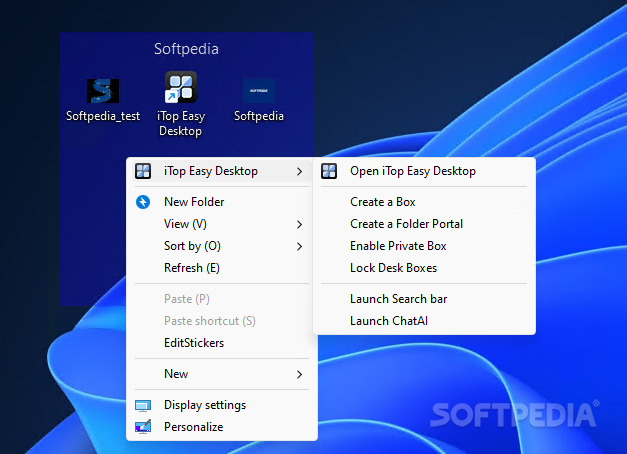Screen dimensions: 627x454
Task: Choose Create a Box
Action: point(424,202)
